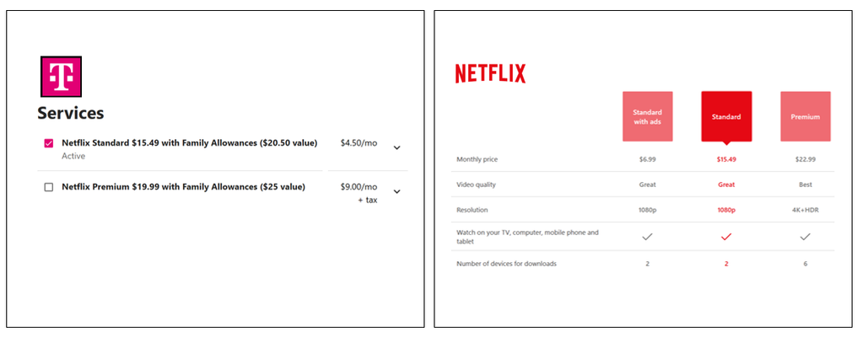Click the $15.49 monthly price in table
Viewport: 868px width, 337px height.
pos(726,159)
